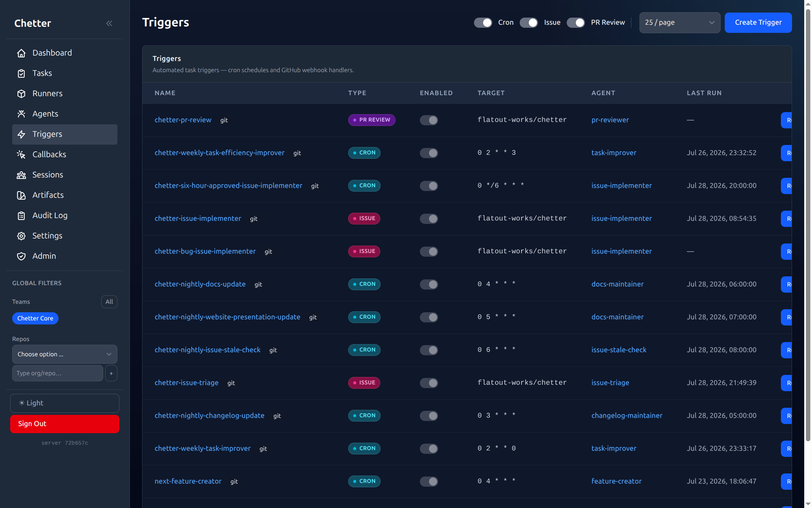Click the Settings gear icon

(21, 236)
